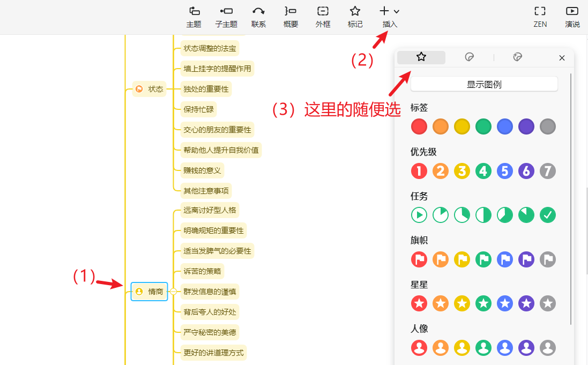Enter ZEN mode
This screenshot has width=588, height=365.
(540, 17)
